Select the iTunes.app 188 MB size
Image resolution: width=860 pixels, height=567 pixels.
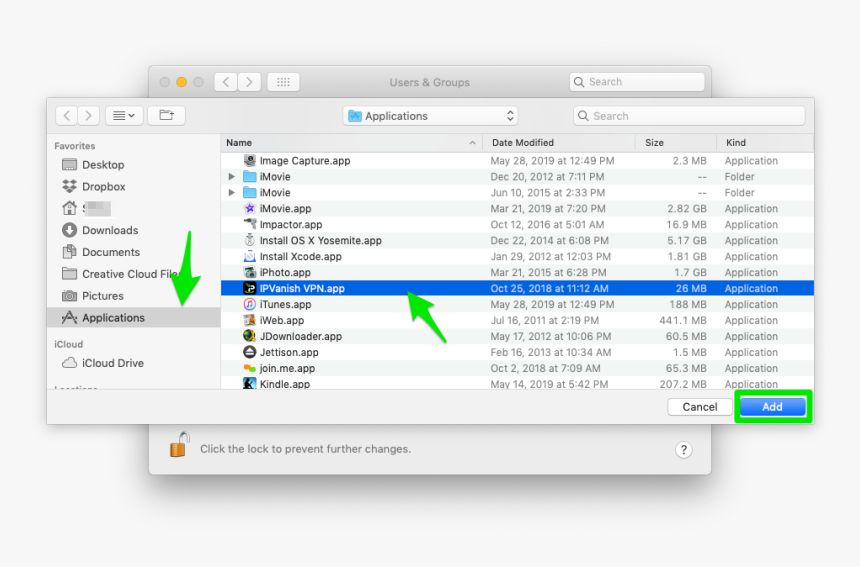tap(688, 304)
